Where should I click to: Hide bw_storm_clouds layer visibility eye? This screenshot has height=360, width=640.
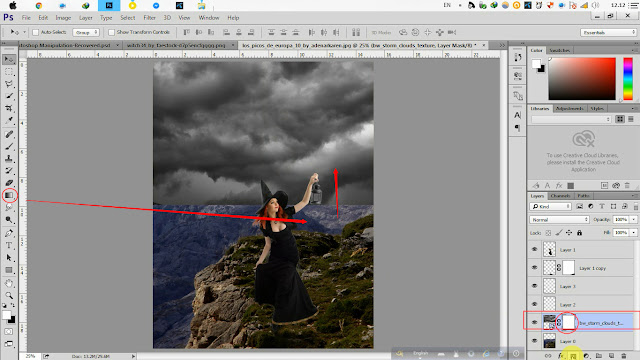pyautogui.click(x=535, y=322)
